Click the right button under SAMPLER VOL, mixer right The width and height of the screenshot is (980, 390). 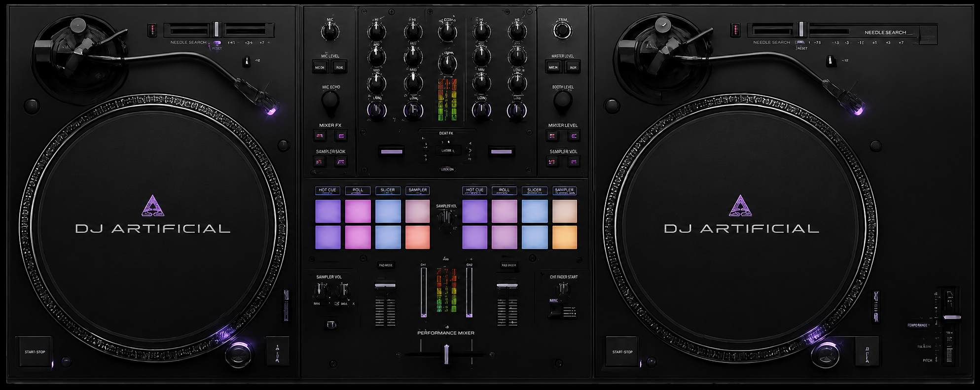click(574, 161)
